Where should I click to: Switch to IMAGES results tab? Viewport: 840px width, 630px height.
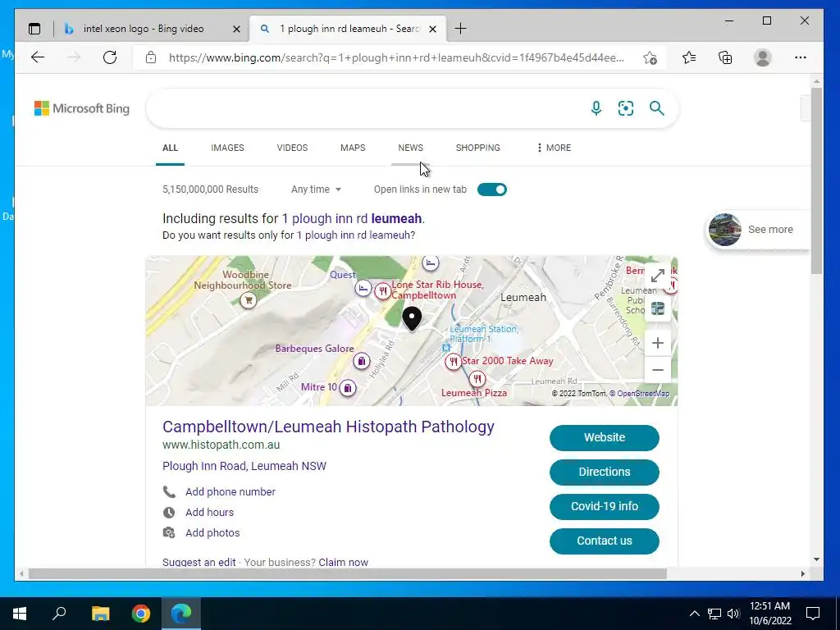[x=227, y=148]
